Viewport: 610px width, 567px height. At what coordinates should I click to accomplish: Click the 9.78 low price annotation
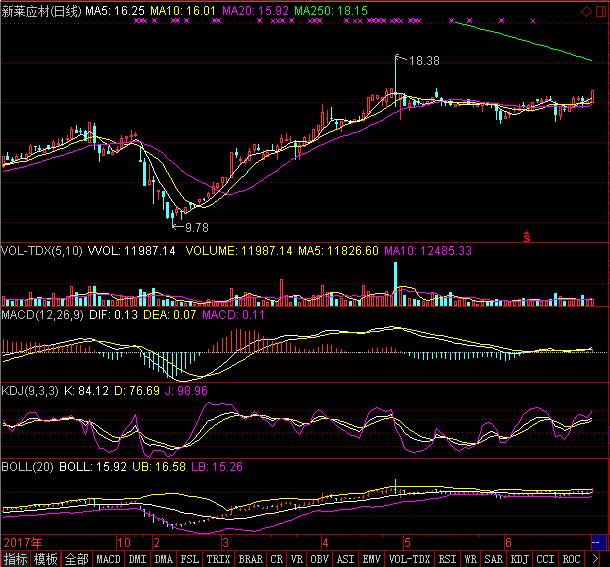pos(197,228)
